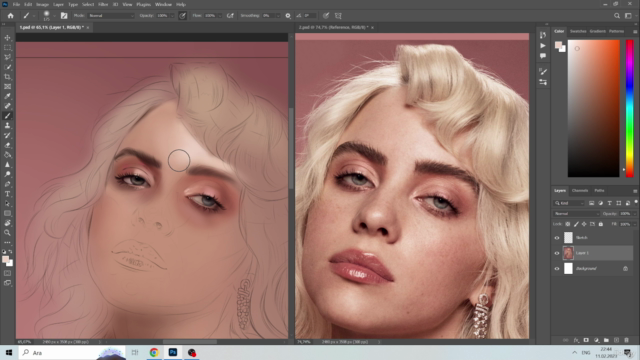Image resolution: width=640 pixels, height=360 pixels.
Task: Open the brush Mode dropdown
Action: [x=111, y=16]
